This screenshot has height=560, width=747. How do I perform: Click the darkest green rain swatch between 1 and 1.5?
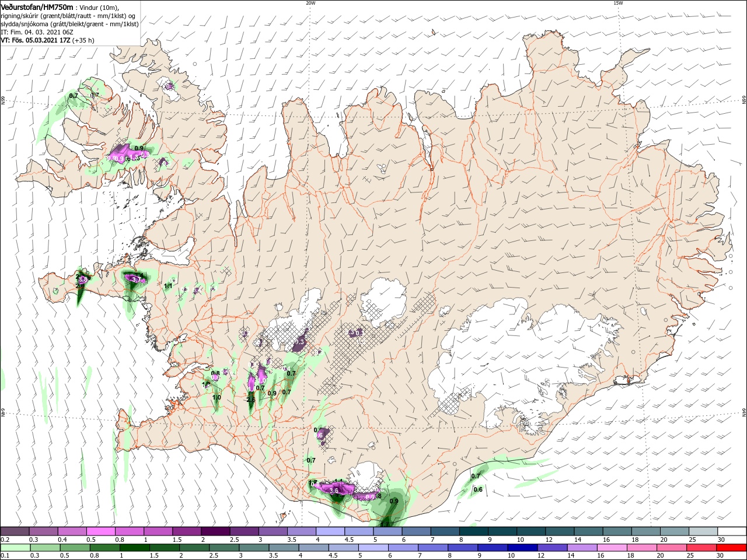(134, 548)
